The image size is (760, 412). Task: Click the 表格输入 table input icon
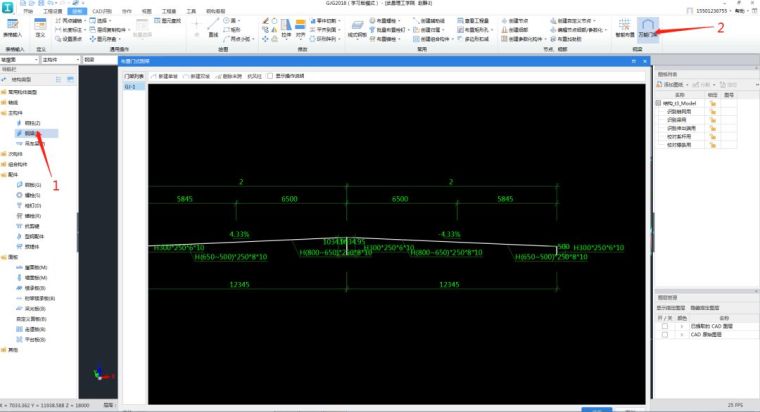14,27
